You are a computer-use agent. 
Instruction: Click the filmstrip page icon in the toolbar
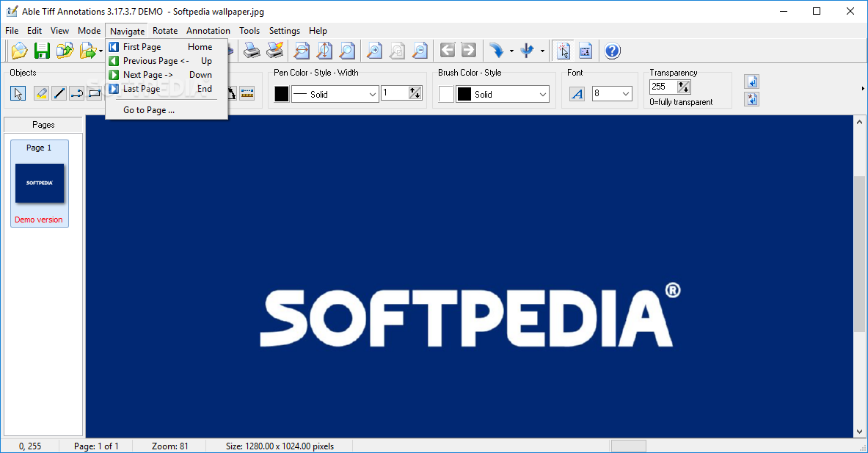tap(586, 51)
